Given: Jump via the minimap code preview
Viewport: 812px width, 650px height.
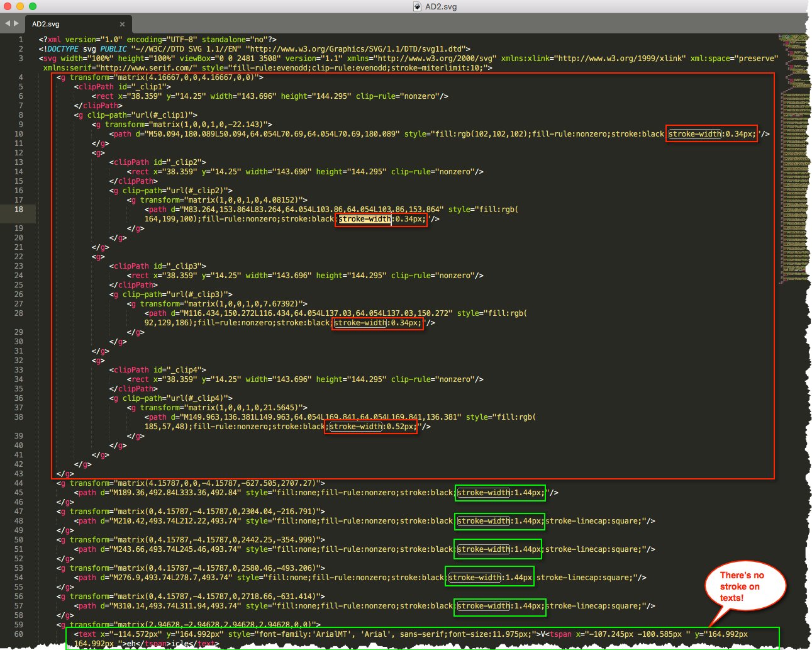Looking at the screenshot, I should (794, 159).
